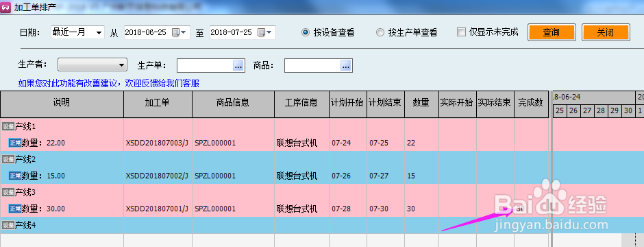
Task: Click the 完成数 column header
Action: 531,104
